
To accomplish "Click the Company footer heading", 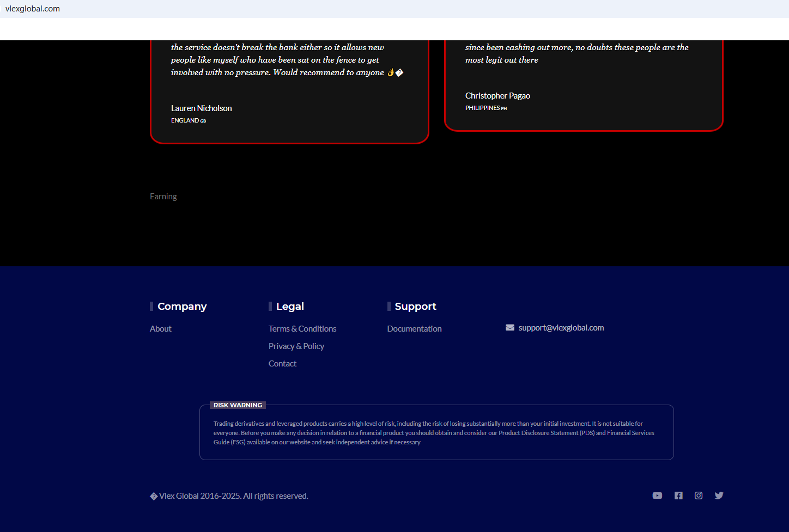I will click(182, 307).
